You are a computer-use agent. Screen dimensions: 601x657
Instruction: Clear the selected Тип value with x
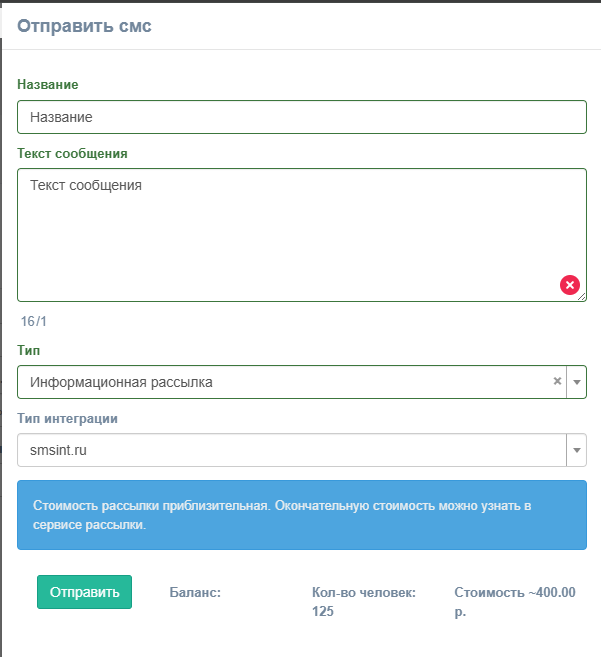click(557, 381)
